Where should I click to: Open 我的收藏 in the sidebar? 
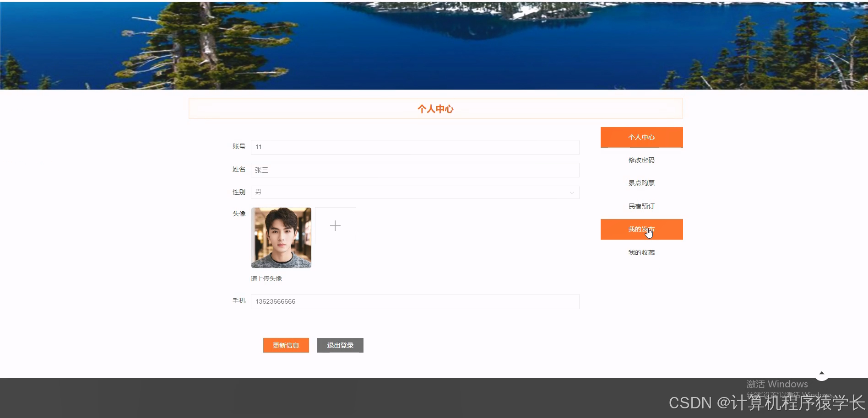641,252
